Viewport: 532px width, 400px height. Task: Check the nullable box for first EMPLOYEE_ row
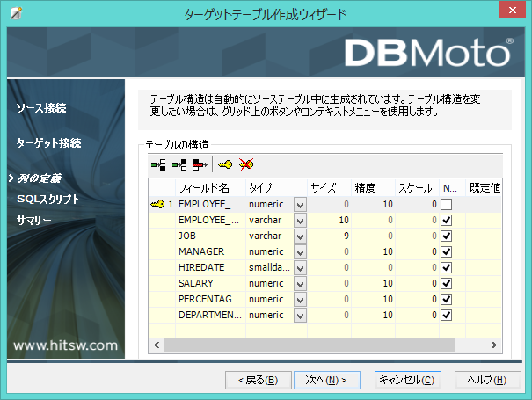tap(446, 204)
